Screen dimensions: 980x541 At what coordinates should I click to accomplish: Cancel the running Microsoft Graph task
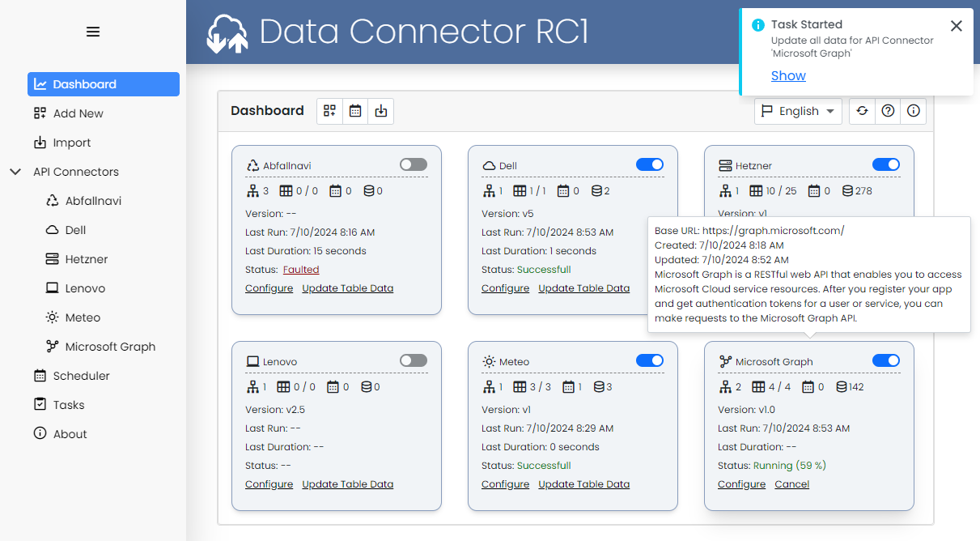coord(791,484)
